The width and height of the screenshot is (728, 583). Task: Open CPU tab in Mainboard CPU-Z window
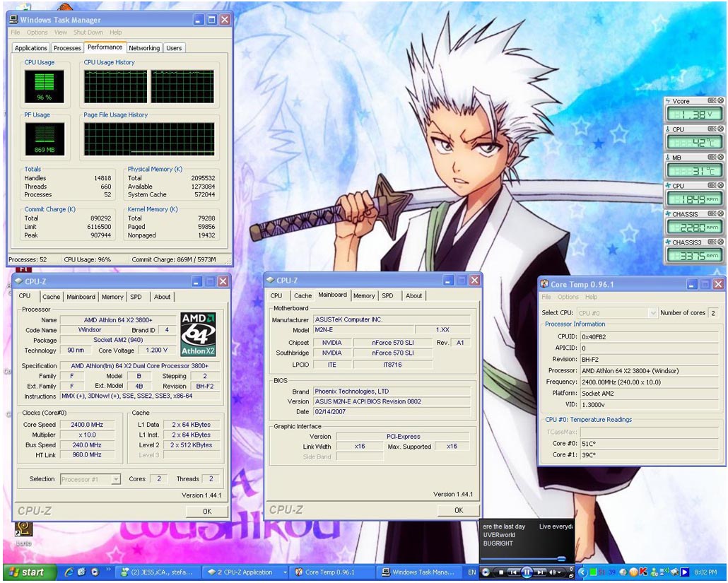[x=276, y=295]
